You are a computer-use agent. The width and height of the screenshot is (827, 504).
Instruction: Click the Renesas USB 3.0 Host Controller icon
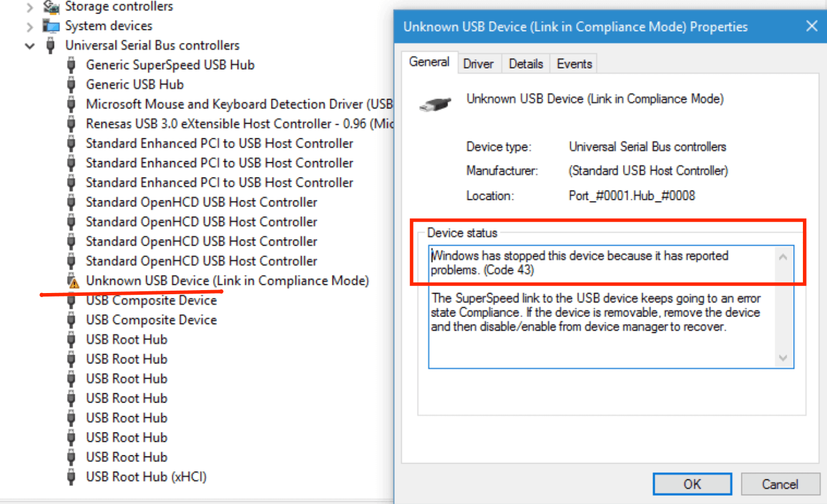[x=71, y=124]
